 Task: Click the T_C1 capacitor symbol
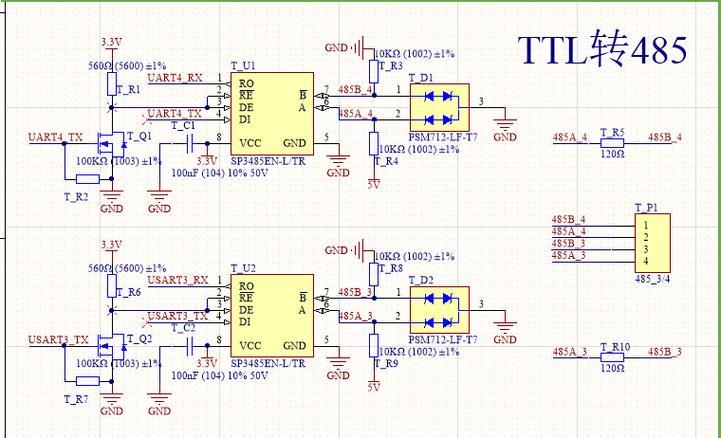(189, 143)
